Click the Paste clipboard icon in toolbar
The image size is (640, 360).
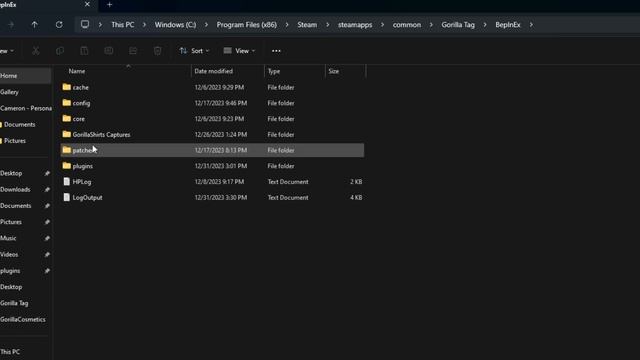[x=84, y=51]
